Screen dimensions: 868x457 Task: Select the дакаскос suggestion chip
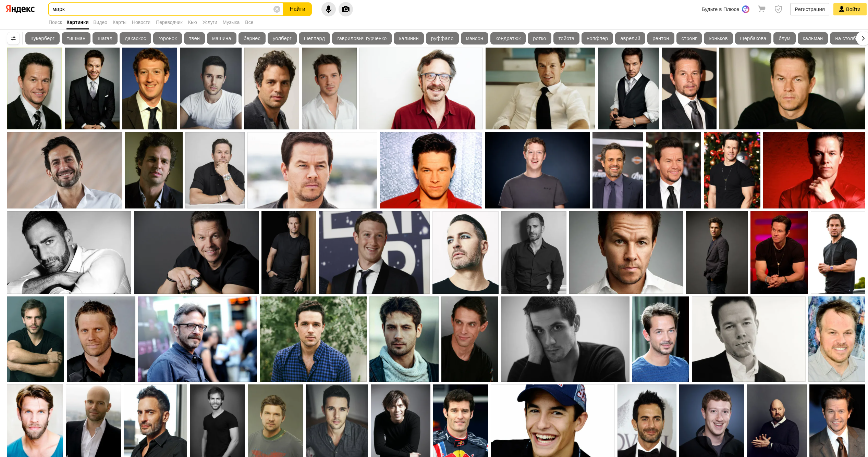[135, 38]
